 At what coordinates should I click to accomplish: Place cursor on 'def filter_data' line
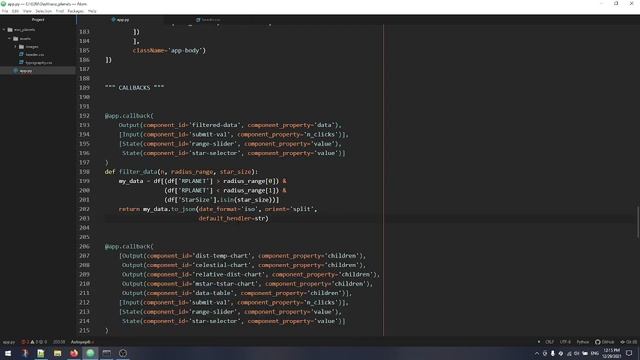pyautogui.click(x=181, y=172)
